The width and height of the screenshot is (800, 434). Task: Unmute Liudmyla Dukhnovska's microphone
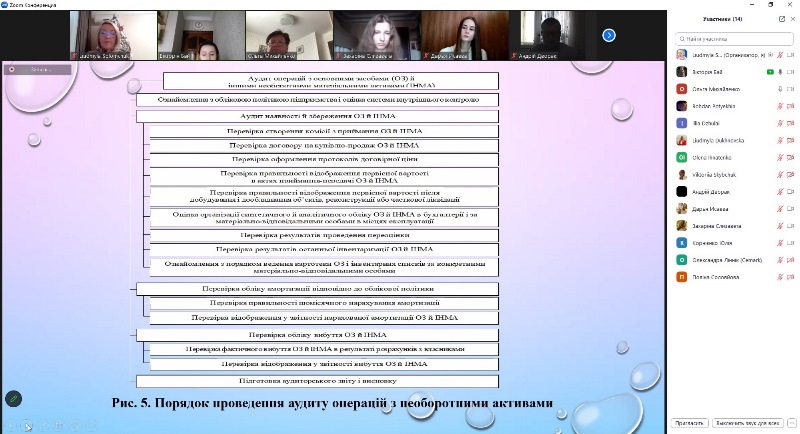[780, 140]
